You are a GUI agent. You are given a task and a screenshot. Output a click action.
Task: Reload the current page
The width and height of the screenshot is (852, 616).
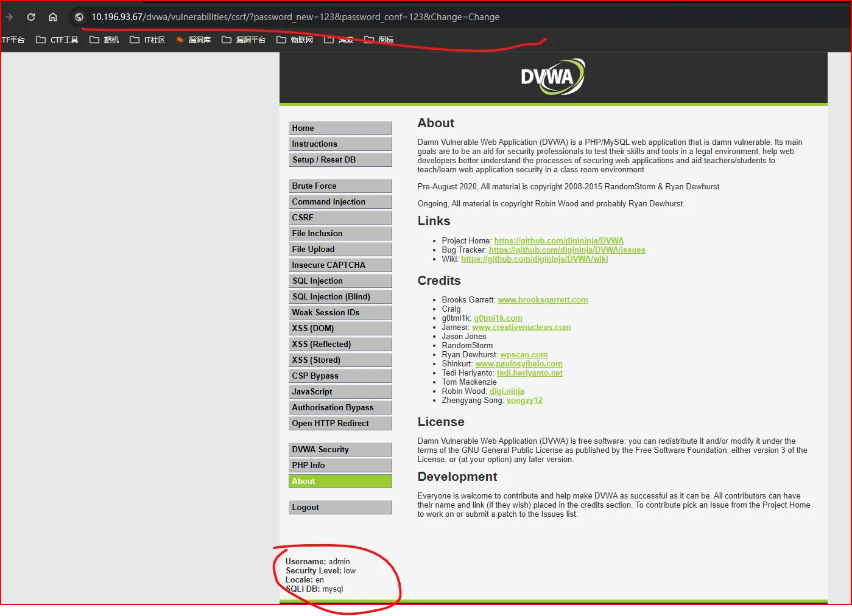coord(31,17)
